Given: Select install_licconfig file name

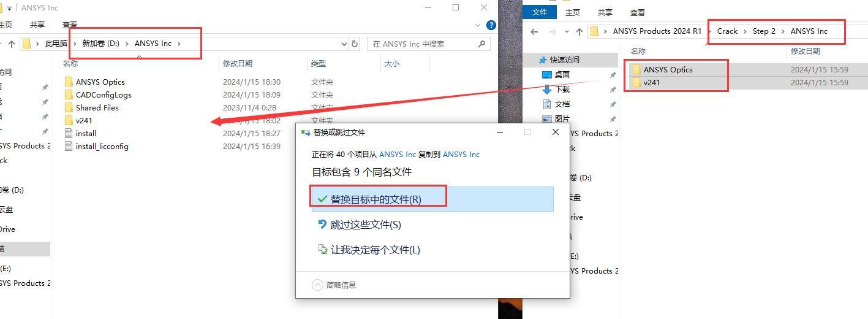Looking at the screenshot, I should (x=102, y=146).
